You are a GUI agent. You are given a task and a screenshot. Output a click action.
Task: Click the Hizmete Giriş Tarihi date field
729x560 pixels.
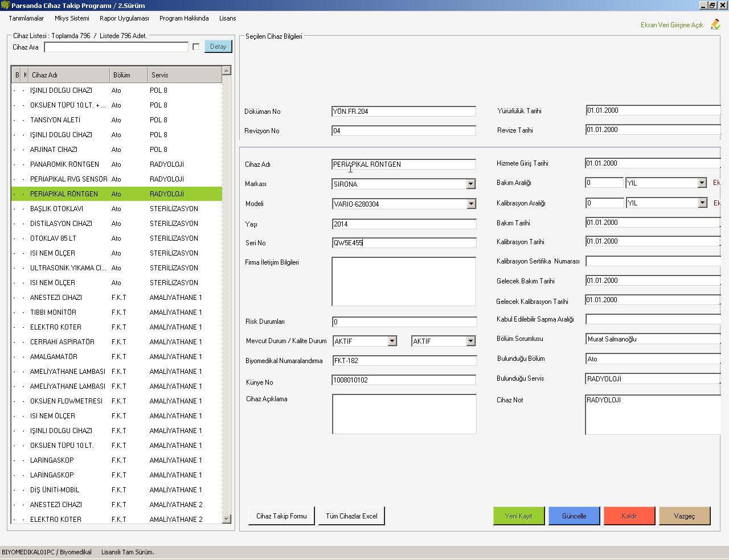tap(653, 163)
